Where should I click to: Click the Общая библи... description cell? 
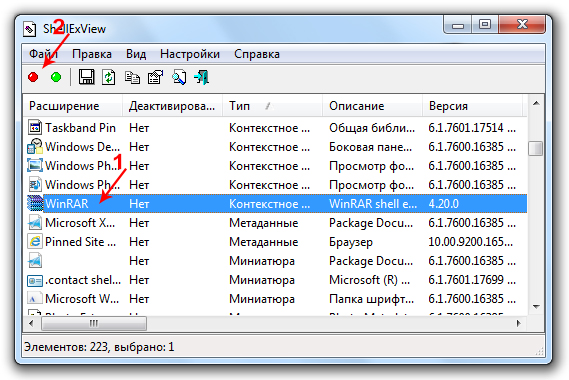click(x=372, y=128)
